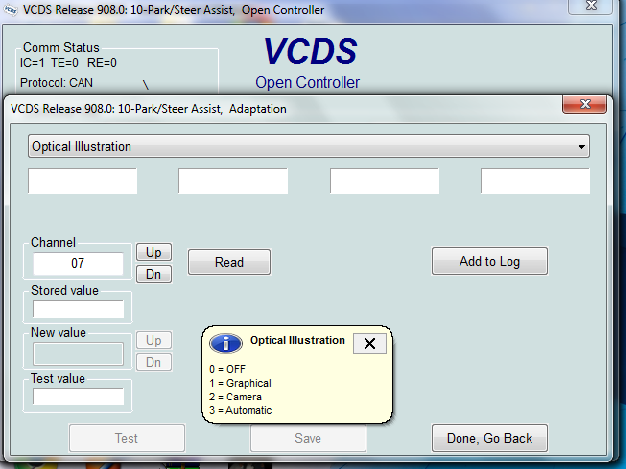The width and height of the screenshot is (626, 469).
Task: Click inside the Test value field
Action: pos(78,396)
